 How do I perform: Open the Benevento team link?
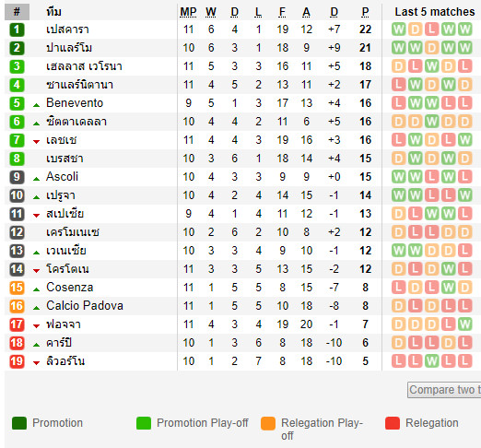coord(75,103)
